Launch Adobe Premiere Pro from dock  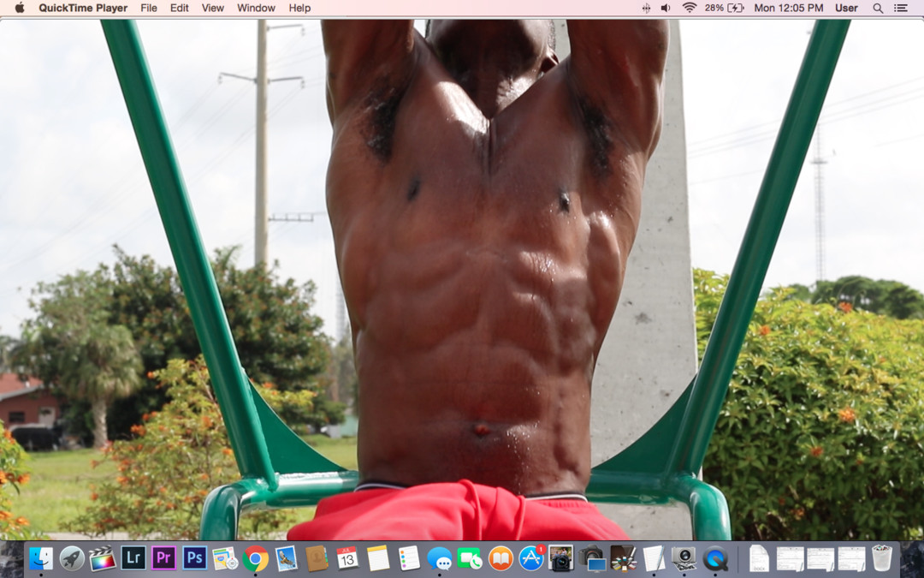(163, 558)
